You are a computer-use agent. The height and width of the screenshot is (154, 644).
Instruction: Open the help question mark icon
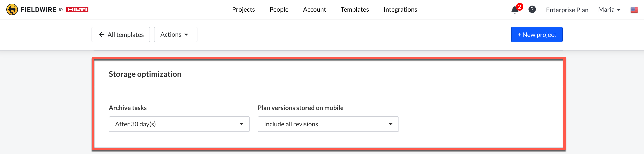532,9
